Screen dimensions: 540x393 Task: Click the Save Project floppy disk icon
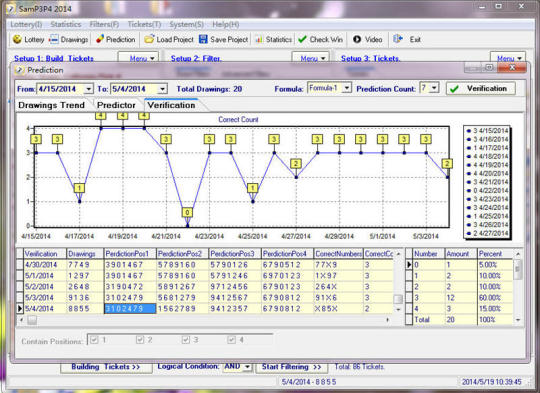[x=204, y=39]
